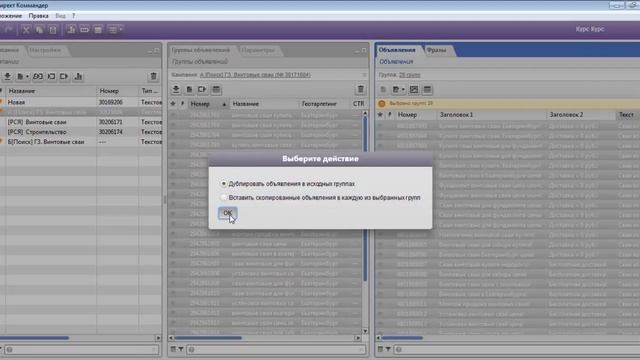
Task: Click down arrow of groups vertical scrollbar
Action: tap(365, 331)
